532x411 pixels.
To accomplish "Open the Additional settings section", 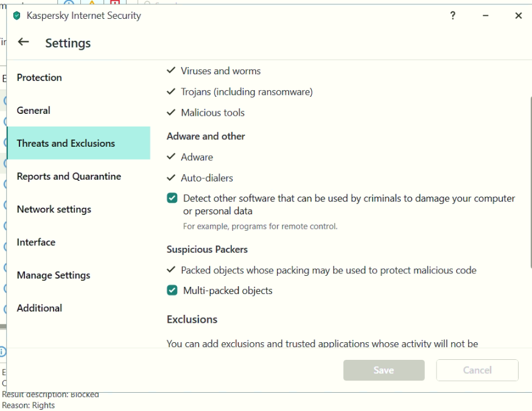I will coord(79,308).
